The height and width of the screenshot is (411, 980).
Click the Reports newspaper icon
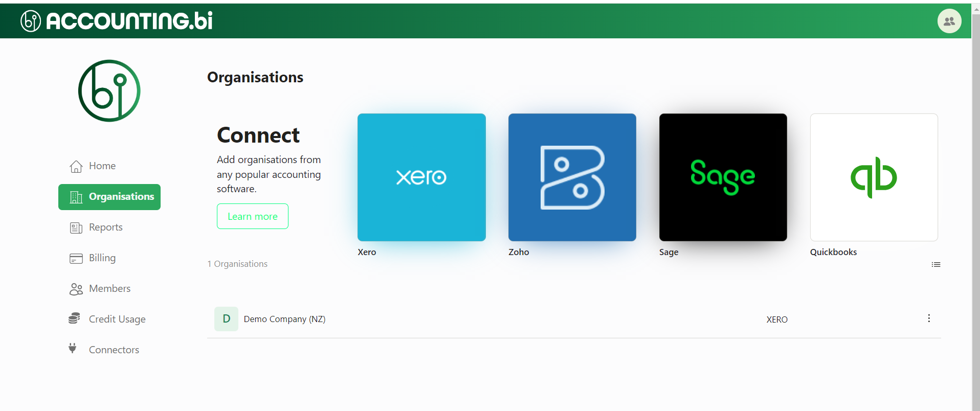tap(76, 227)
